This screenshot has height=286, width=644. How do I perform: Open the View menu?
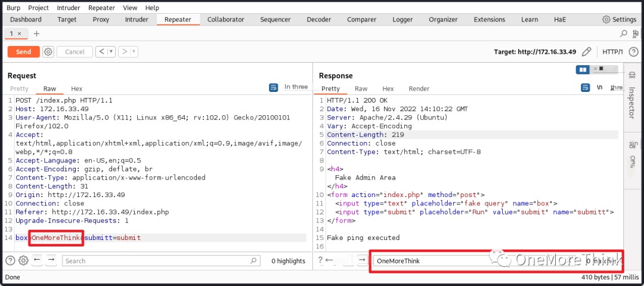click(x=130, y=8)
